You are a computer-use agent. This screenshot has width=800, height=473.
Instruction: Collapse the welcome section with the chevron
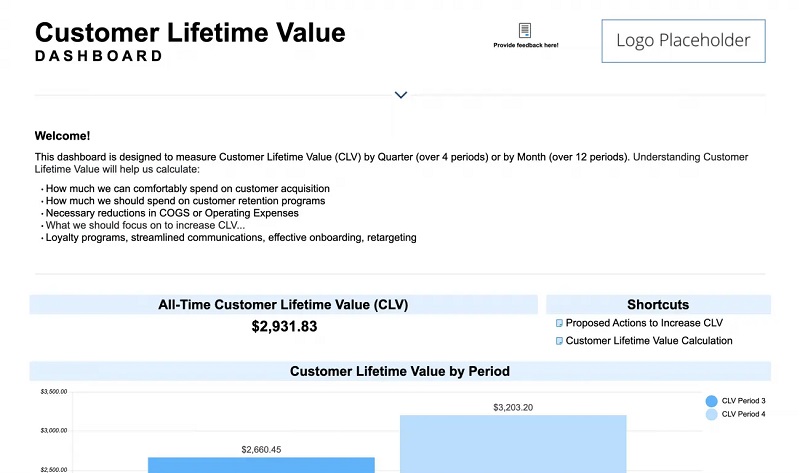coord(401,95)
